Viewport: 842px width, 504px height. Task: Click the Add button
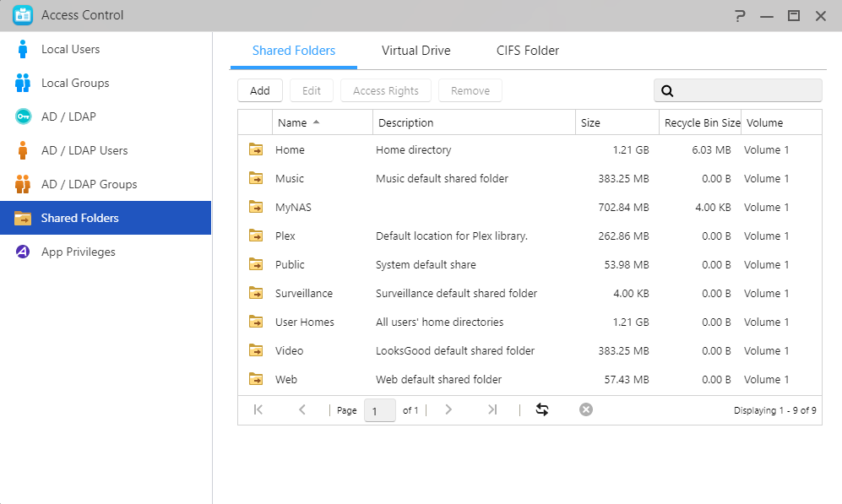(x=260, y=90)
